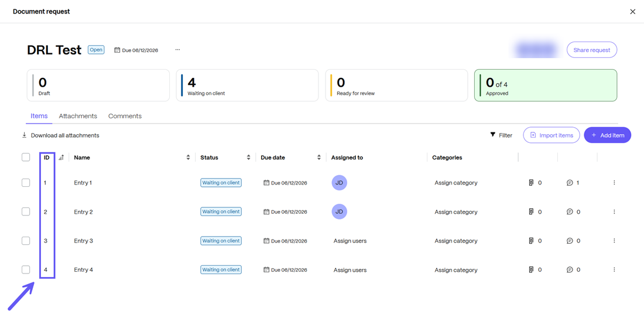The image size is (644, 318).
Task: Click the Import items button
Action: click(x=551, y=135)
